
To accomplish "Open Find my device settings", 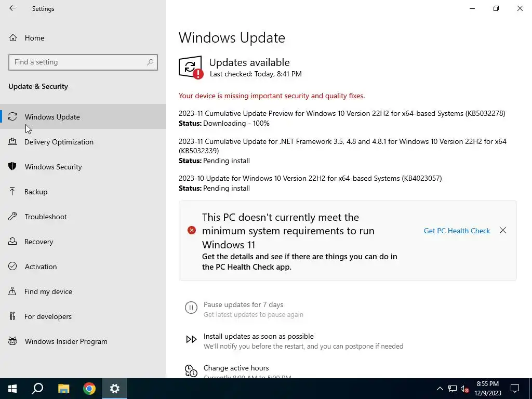I will click(83, 291).
